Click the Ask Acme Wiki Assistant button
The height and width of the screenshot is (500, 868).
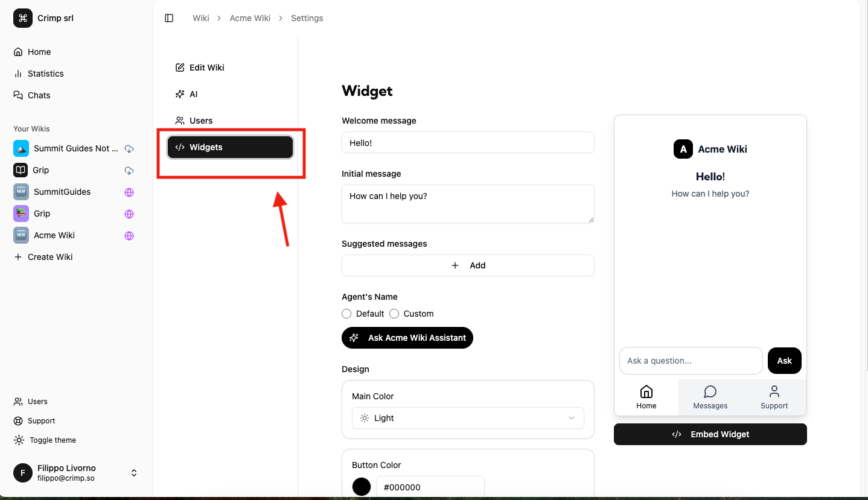click(407, 338)
